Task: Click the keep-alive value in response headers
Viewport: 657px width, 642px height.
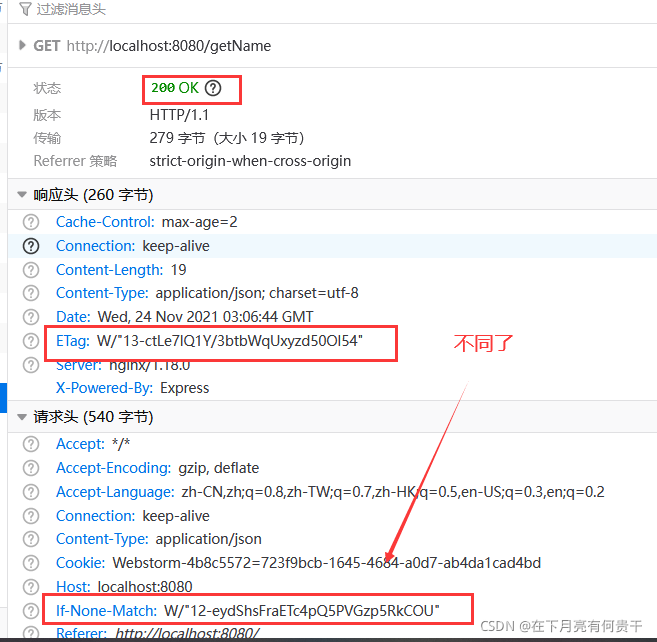Action: click(x=176, y=246)
